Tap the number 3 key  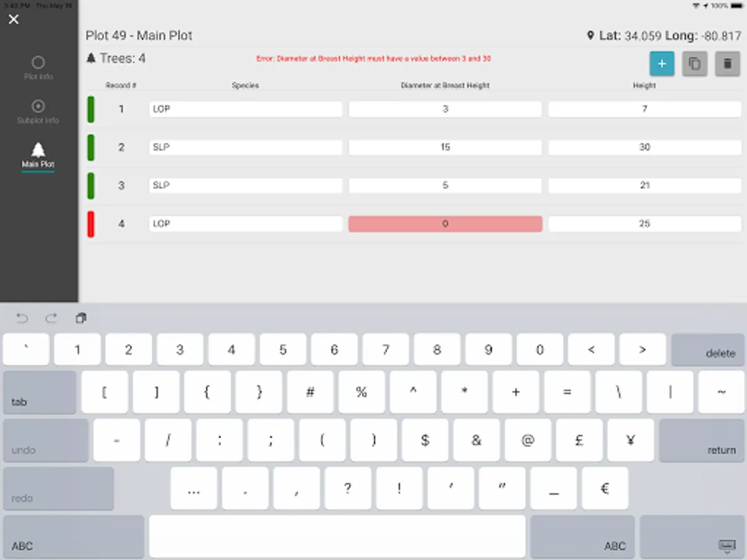[180, 350]
